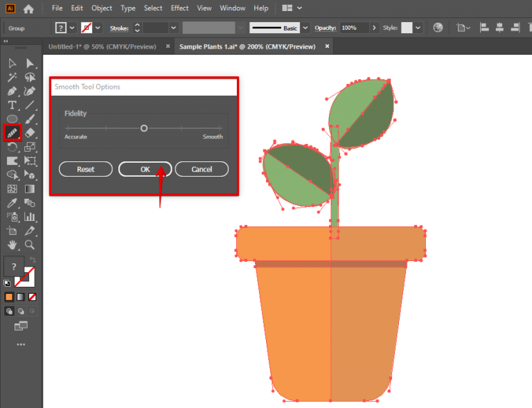Image resolution: width=532 pixels, height=408 pixels.
Task: Switch to the Untitled-1 document tab
Action: (101, 46)
